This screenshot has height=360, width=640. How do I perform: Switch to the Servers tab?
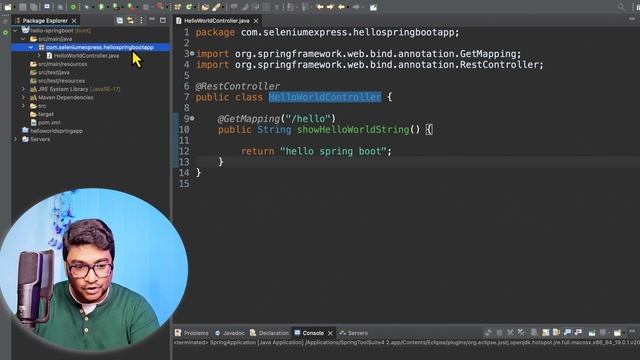point(353,333)
